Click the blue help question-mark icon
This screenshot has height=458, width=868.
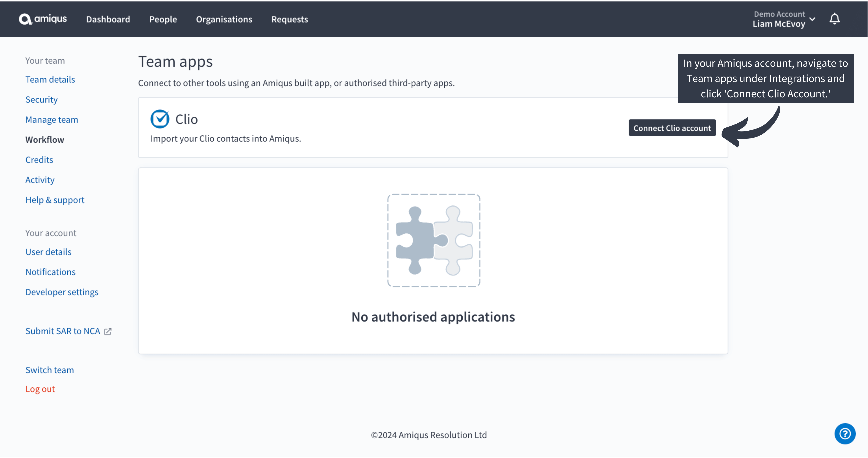[x=844, y=434]
